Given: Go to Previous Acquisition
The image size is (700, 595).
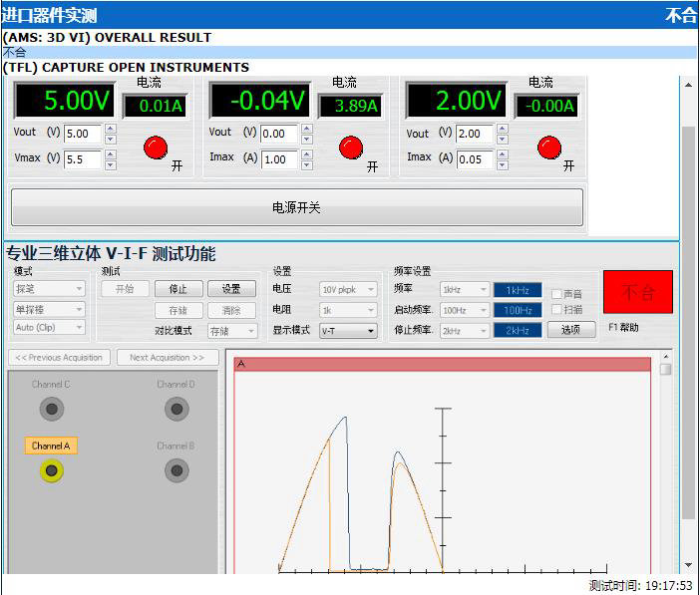Looking at the screenshot, I should point(59,358).
